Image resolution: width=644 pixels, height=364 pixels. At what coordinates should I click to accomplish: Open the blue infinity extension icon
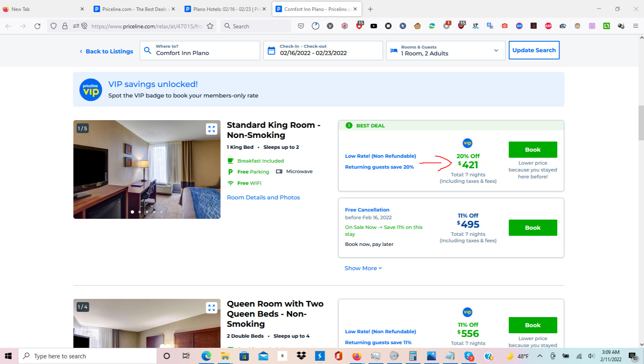click(x=519, y=26)
